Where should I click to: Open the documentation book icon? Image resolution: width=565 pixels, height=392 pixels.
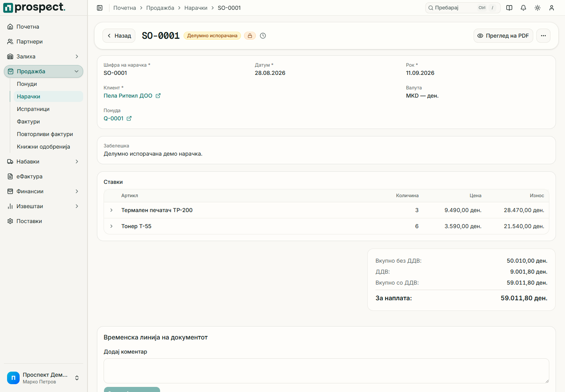pos(509,8)
